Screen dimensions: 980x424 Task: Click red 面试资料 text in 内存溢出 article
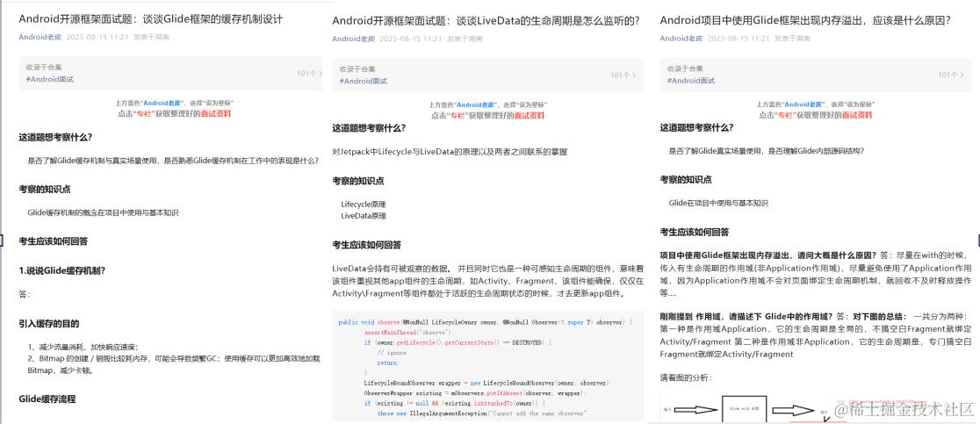pyautogui.click(x=857, y=115)
